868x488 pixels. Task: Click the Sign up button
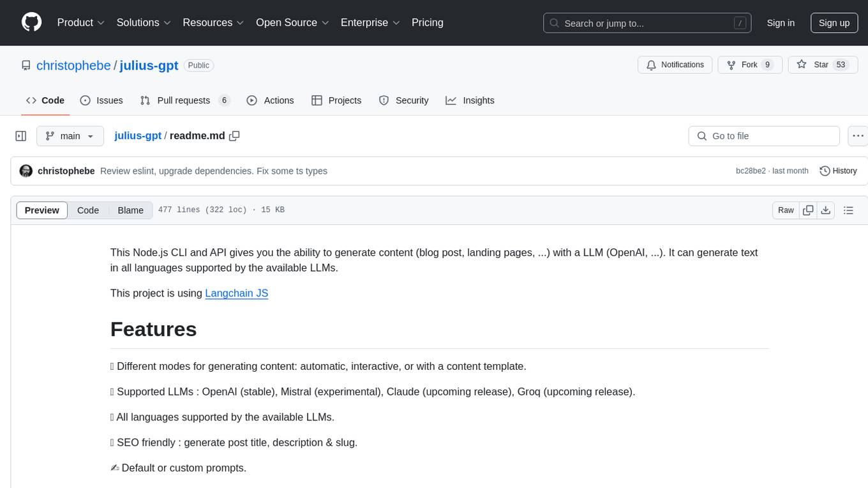(x=834, y=23)
